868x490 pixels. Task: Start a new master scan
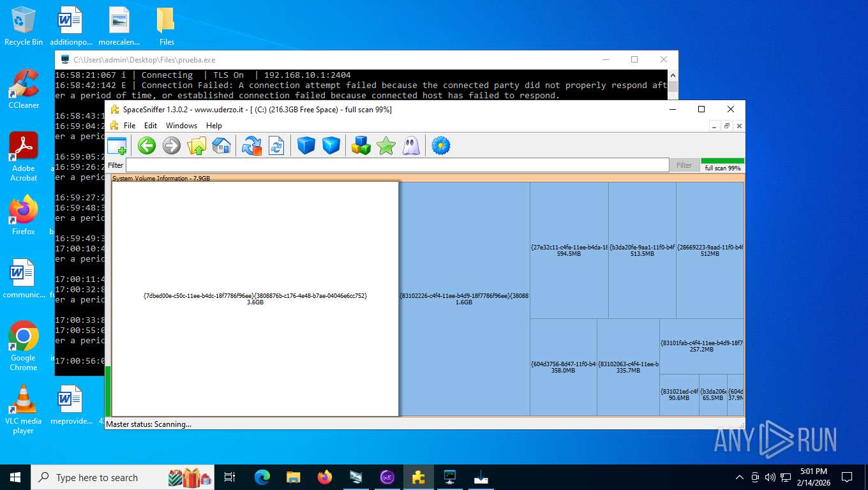click(251, 145)
